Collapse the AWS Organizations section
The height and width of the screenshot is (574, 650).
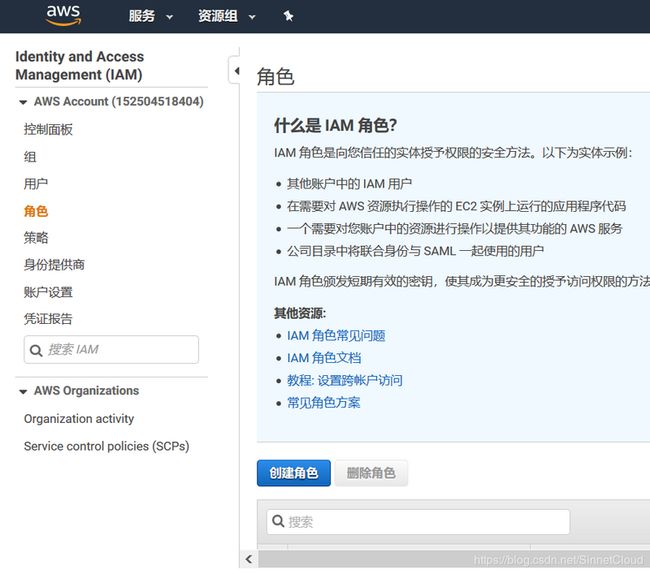[23, 391]
